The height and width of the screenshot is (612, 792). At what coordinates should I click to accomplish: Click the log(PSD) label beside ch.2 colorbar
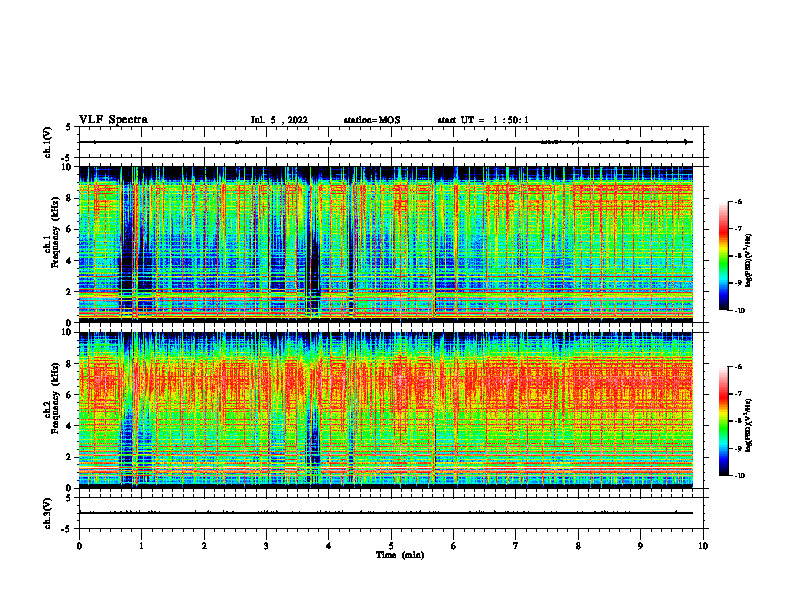(749, 425)
